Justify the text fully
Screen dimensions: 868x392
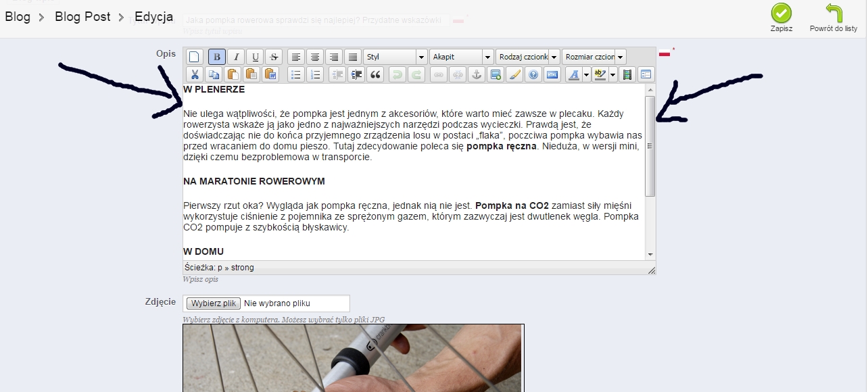[353, 57]
